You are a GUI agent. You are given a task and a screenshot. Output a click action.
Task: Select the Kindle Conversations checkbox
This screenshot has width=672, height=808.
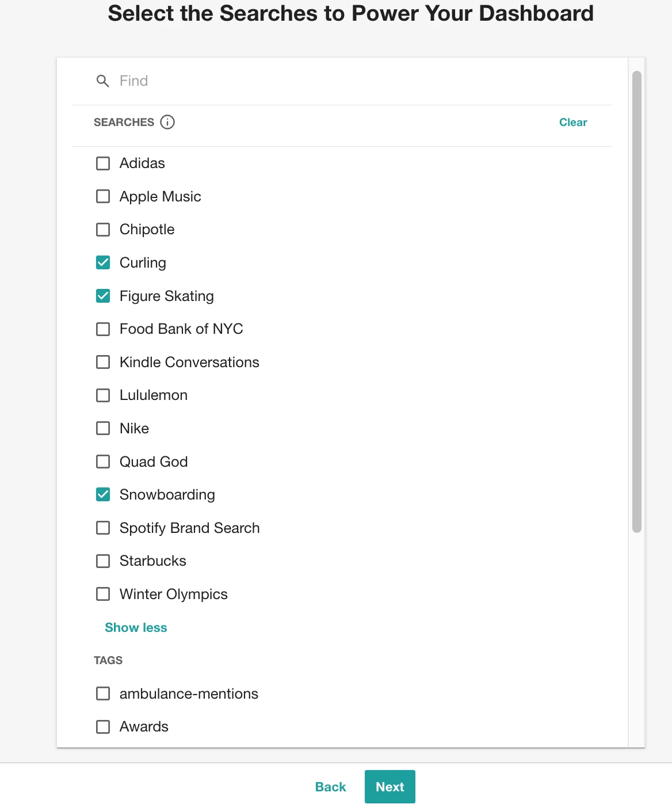(103, 362)
